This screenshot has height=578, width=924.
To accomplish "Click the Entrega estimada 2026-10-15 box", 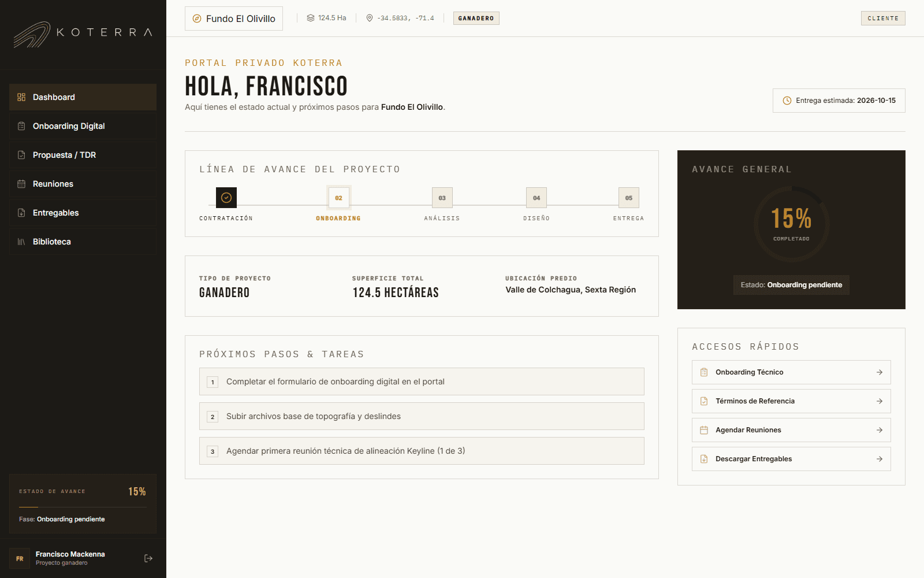I will pyautogui.click(x=839, y=101).
